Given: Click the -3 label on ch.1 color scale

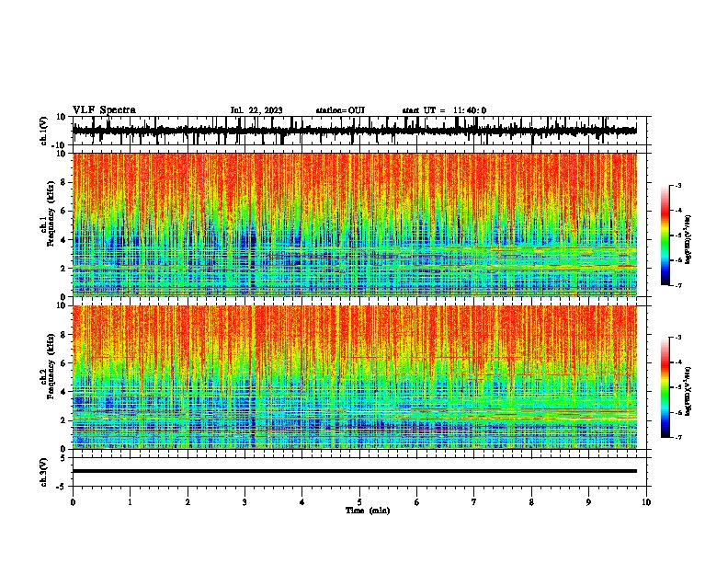Looking at the screenshot, I should click(x=678, y=186).
